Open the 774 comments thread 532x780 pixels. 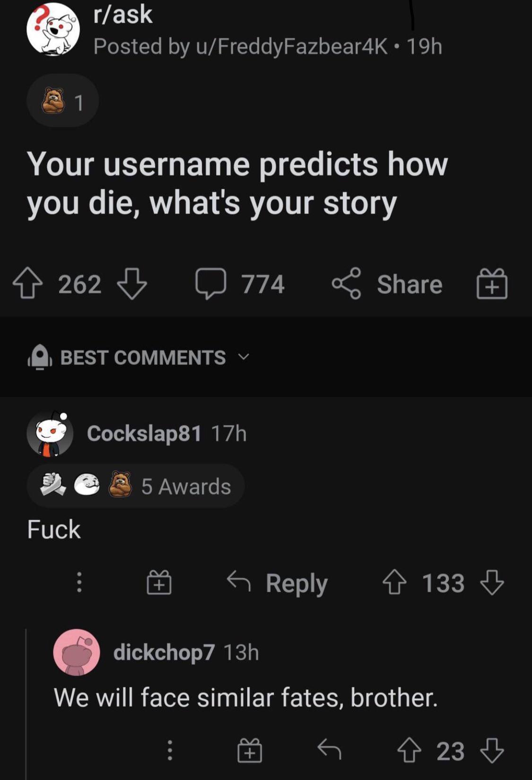[240, 284]
